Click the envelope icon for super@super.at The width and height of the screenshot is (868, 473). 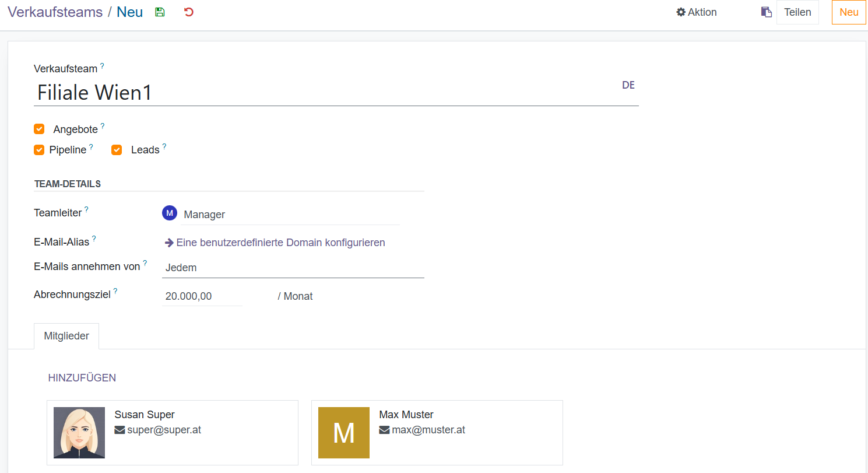[120, 430]
